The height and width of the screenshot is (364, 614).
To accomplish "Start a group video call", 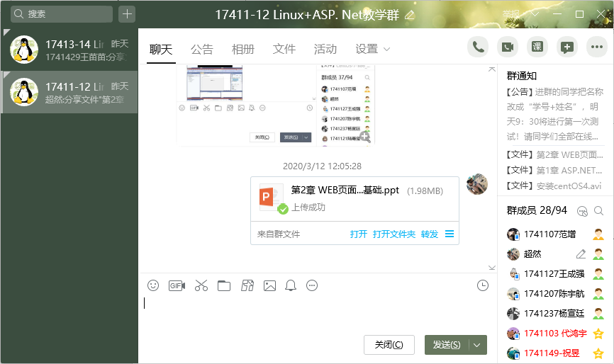I will coord(507,47).
